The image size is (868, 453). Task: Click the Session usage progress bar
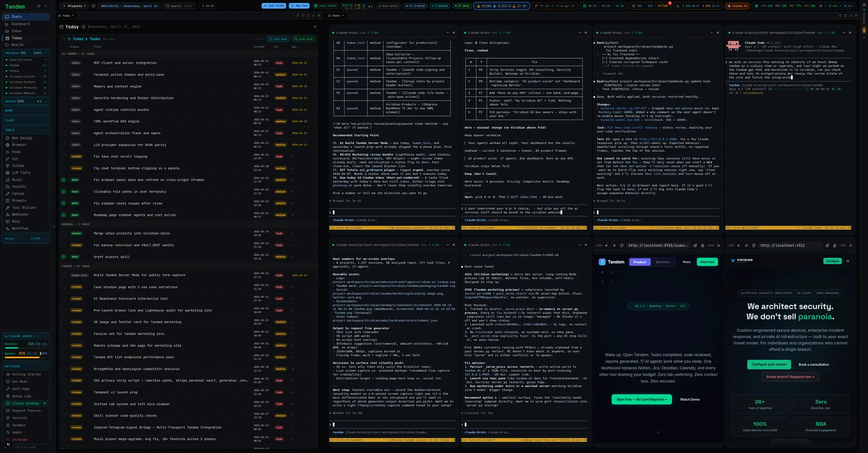coord(26,348)
